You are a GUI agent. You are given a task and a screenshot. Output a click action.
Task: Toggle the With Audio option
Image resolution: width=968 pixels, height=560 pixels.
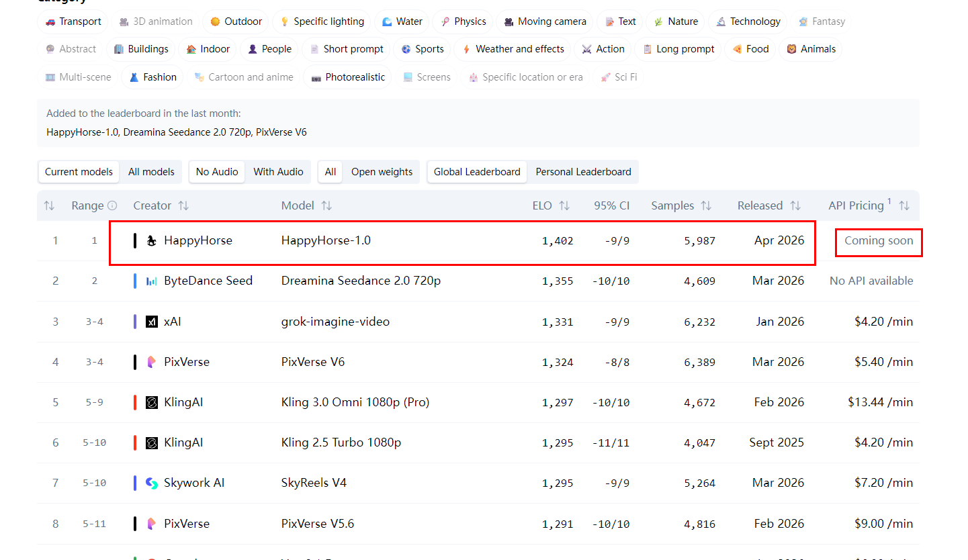tap(278, 172)
